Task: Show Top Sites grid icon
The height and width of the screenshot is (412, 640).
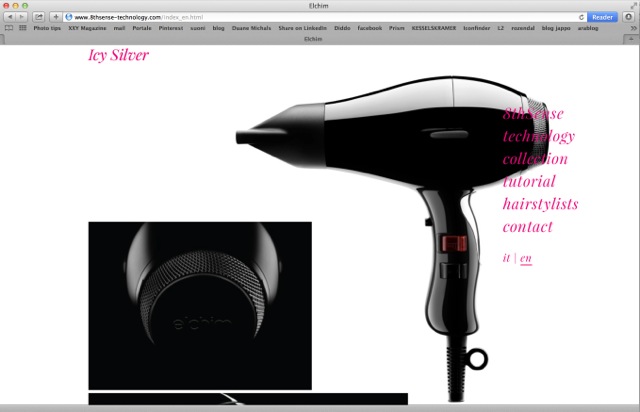Action: coord(22,28)
